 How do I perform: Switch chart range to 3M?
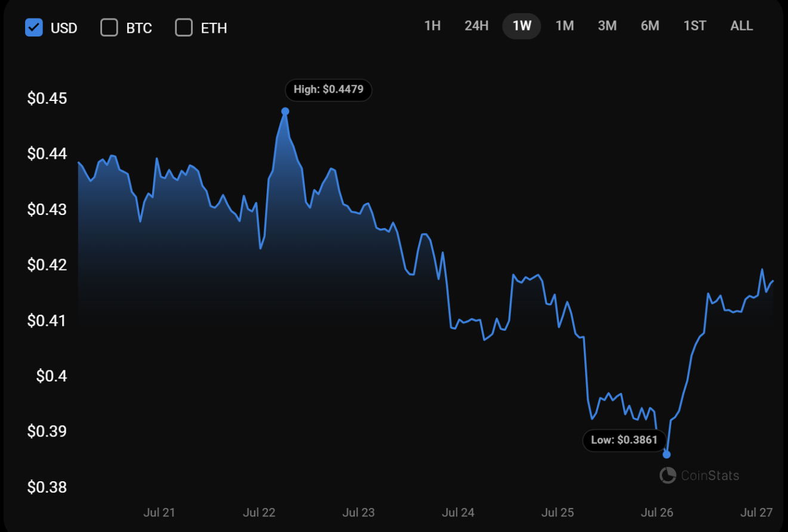pyautogui.click(x=607, y=26)
